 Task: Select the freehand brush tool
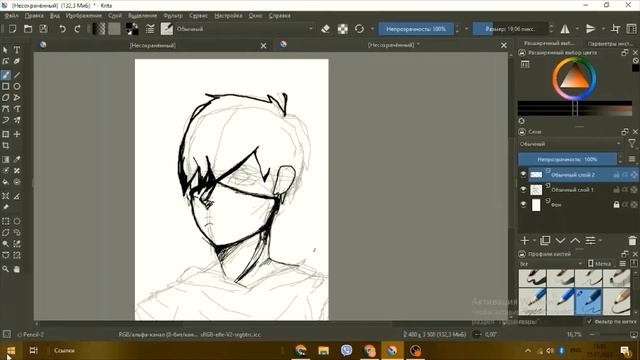click(x=5, y=75)
